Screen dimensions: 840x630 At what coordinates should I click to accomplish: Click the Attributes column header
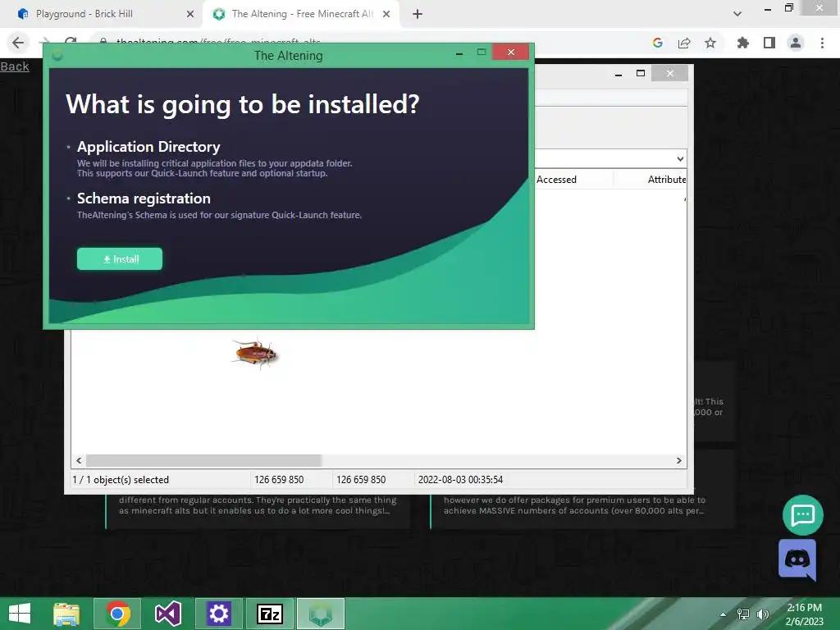pos(666,180)
